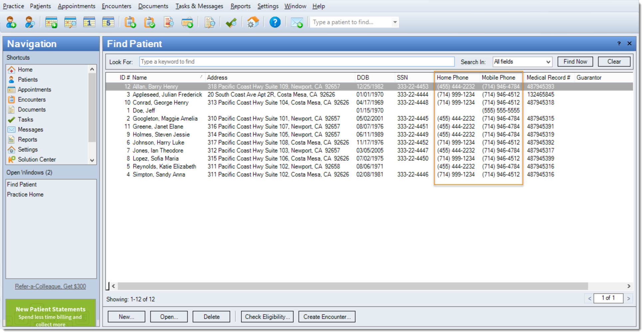Open the Encounters menu

click(x=116, y=6)
